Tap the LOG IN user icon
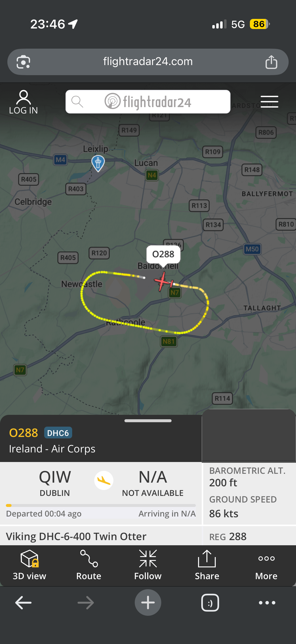 point(23,102)
